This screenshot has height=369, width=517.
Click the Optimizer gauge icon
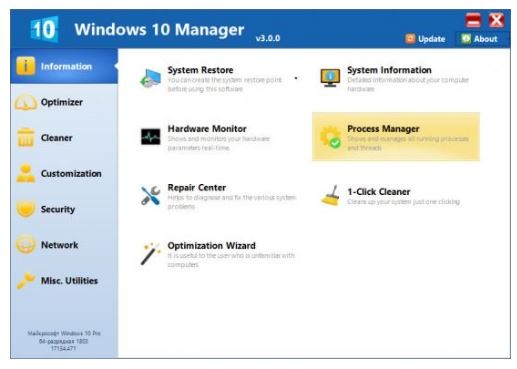tap(25, 102)
